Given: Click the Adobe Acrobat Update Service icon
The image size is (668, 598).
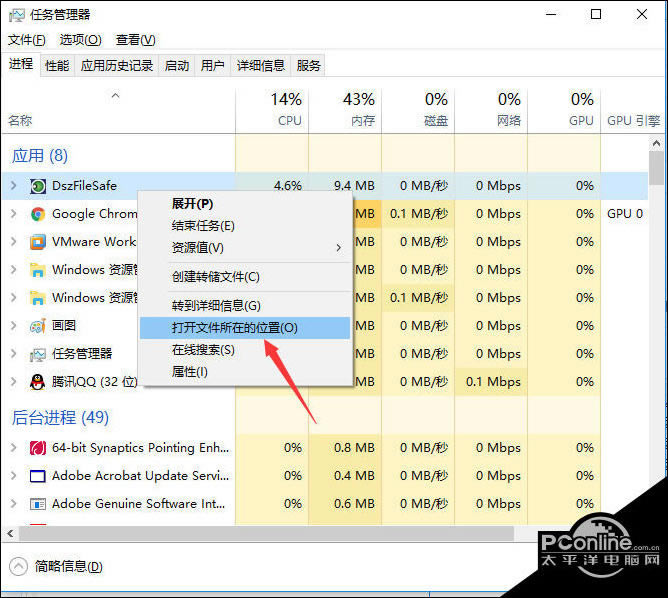Looking at the screenshot, I should (x=38, y=476).
